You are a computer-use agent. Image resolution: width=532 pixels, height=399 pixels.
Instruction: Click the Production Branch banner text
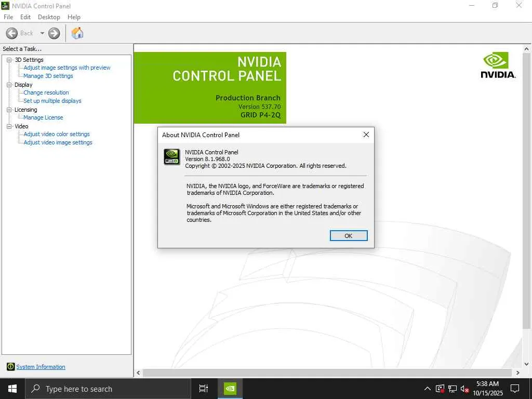pyautogui.click(x=248, y=98)
